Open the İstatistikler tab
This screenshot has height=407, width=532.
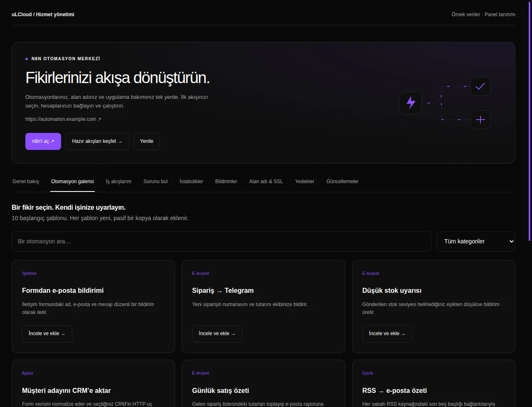pos(191,181)
